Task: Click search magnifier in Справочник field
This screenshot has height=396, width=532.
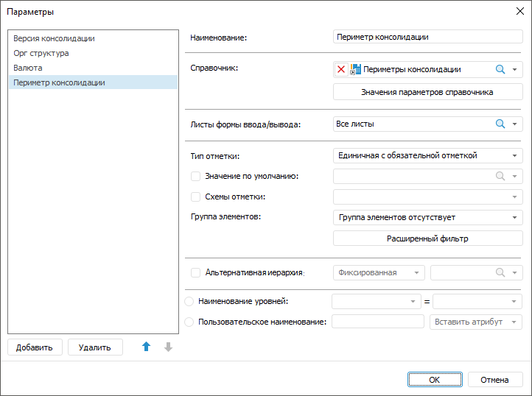Action: [500, 69]
